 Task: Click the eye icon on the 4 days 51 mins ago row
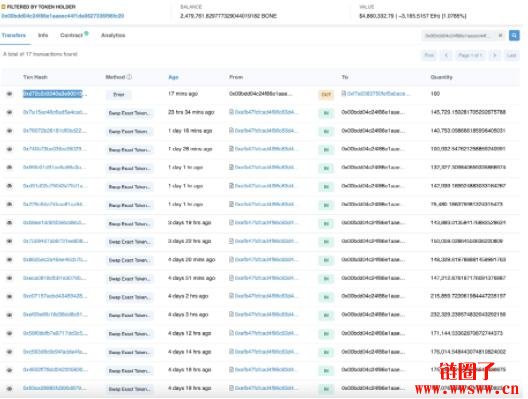(9, 278)
